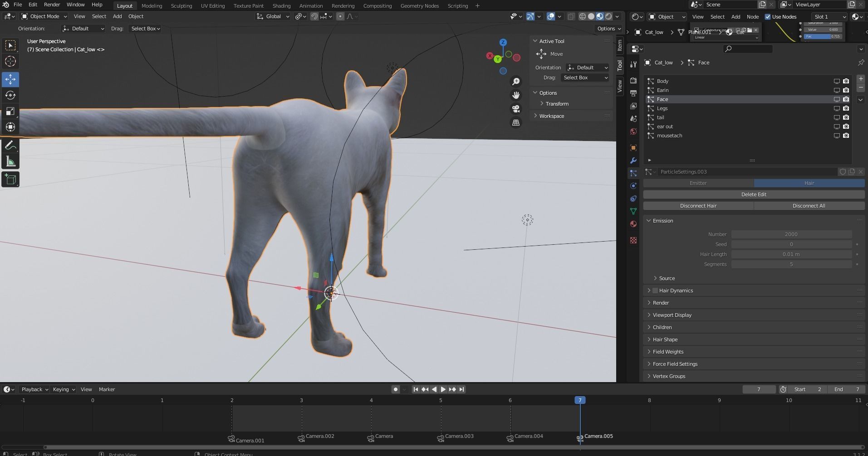868x456 pixels.
Task: Open the Shading workspace tab
Action: point(281,6)
